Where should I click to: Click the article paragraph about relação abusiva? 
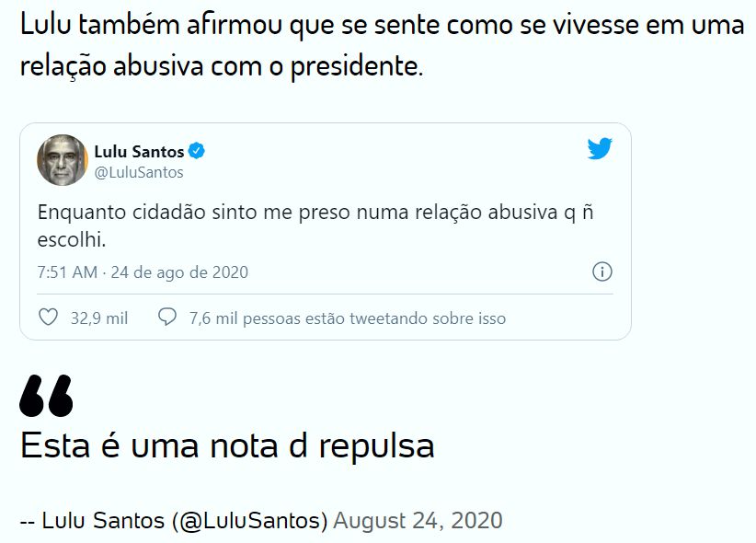(382, 45)
